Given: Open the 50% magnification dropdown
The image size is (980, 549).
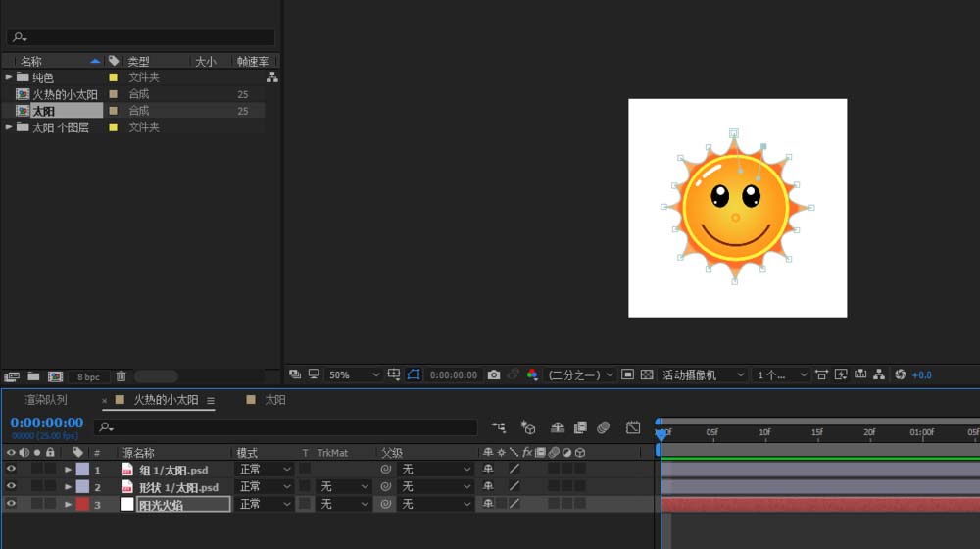Looking at the screenshot, I should click(354, 374).
